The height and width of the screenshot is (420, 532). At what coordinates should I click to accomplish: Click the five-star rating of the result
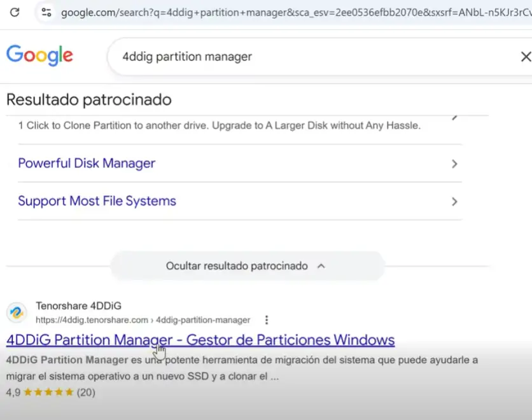(x=50, y=392)
